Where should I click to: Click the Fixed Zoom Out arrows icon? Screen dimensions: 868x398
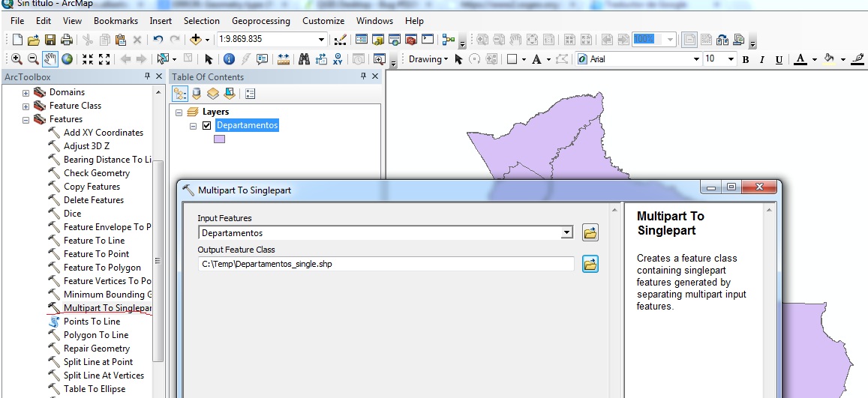pos(104,59)
